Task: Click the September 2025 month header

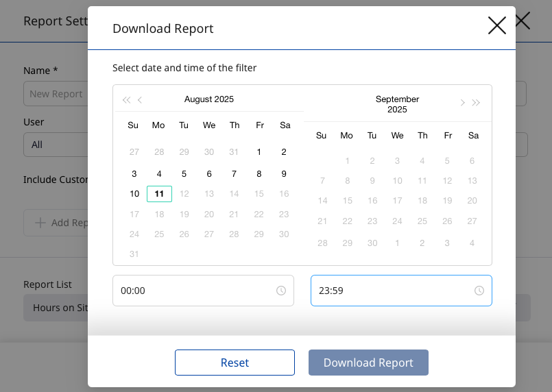Action: [x=397, y=104]
